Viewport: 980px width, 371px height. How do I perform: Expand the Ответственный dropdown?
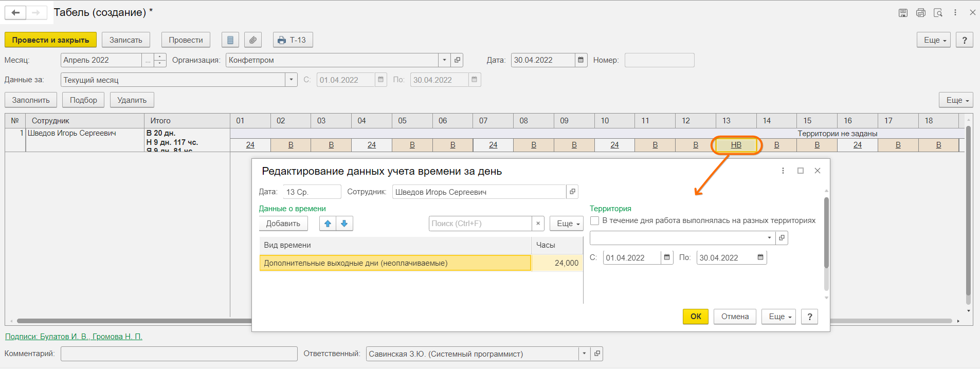(585, 354)
